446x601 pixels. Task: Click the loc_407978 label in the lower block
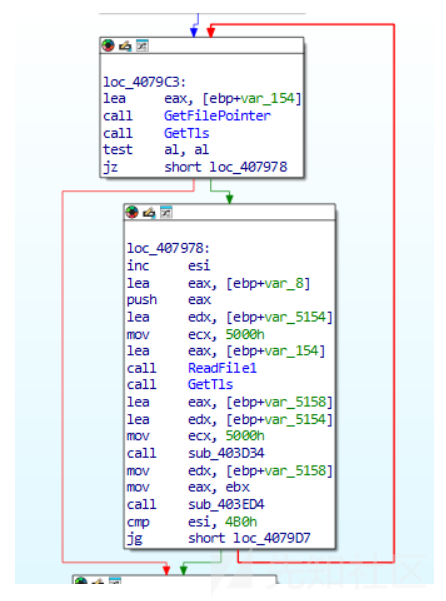coord(168,248)
